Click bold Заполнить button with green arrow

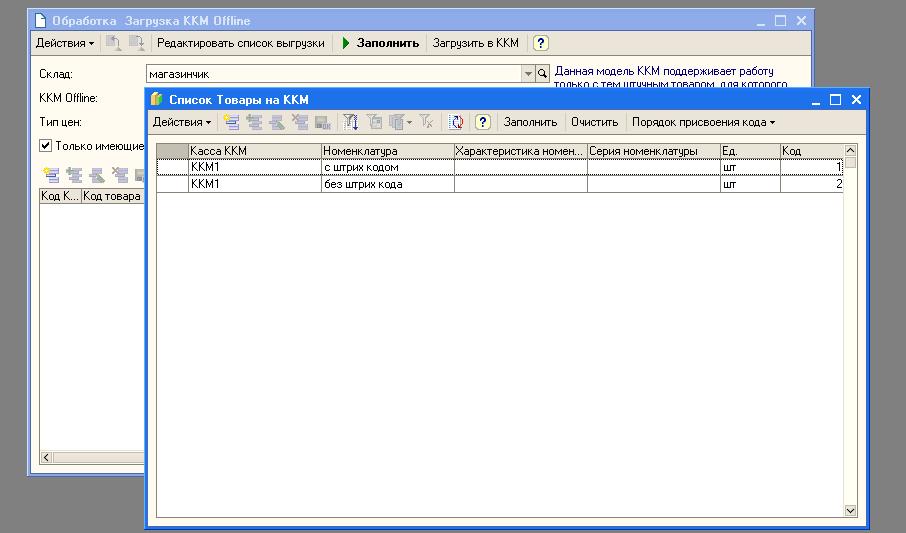tap(381, 43)
